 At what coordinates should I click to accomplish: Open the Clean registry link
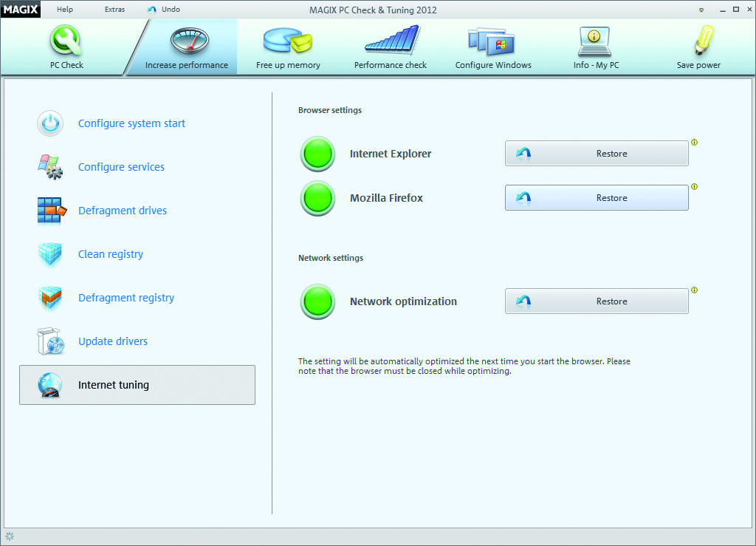tap(111, 255)
